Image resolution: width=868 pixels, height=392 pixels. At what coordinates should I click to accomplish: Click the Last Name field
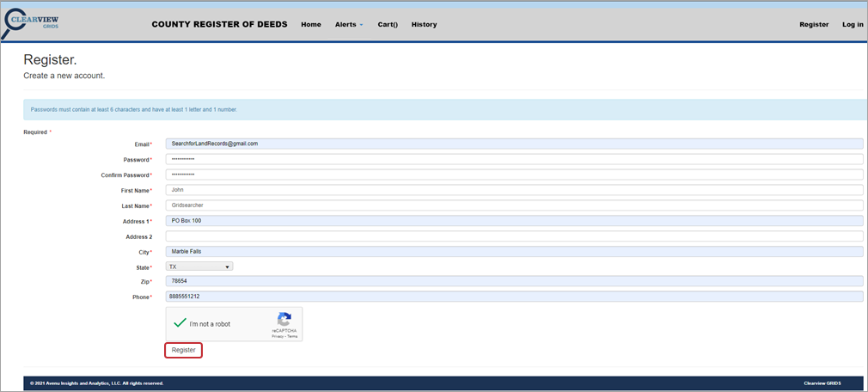point(513,205)
